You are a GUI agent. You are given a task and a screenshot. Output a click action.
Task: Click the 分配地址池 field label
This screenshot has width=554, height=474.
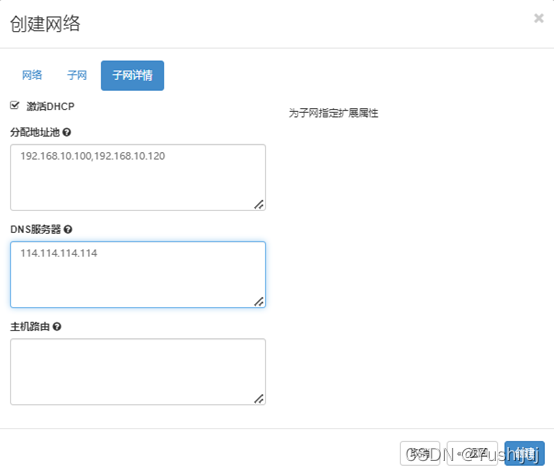tap(35, 132)
